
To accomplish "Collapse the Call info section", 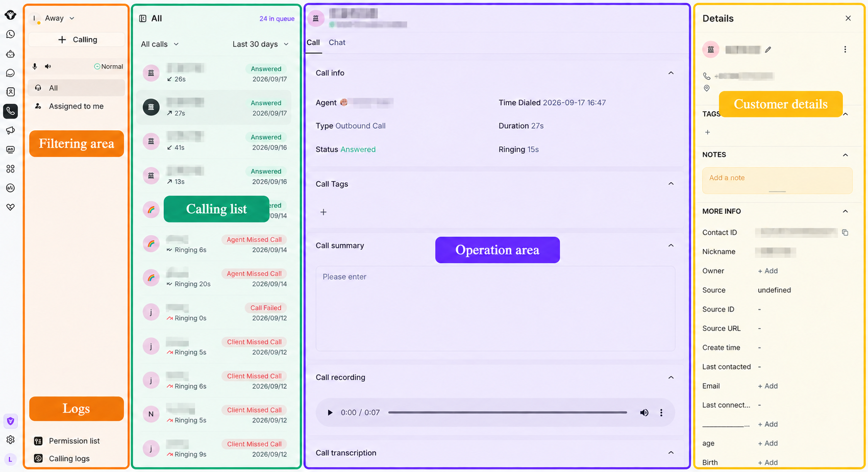I will (x=671, y=73).
